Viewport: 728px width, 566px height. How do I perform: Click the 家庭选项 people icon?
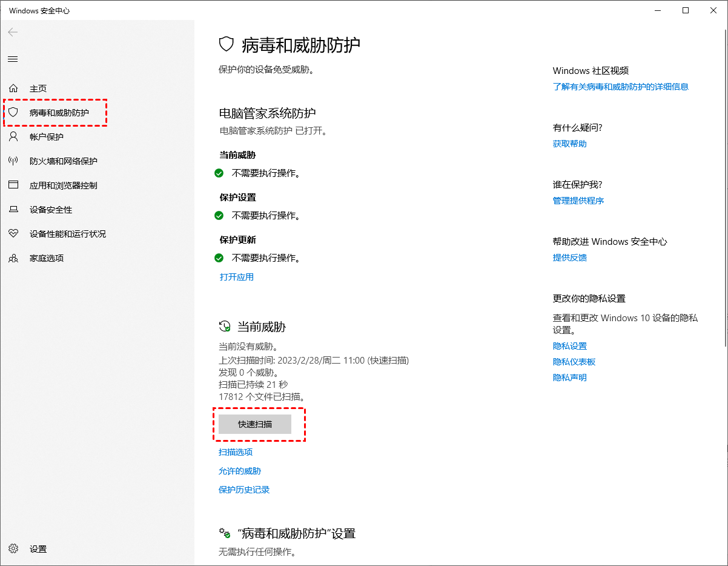(x=13, y=258)
